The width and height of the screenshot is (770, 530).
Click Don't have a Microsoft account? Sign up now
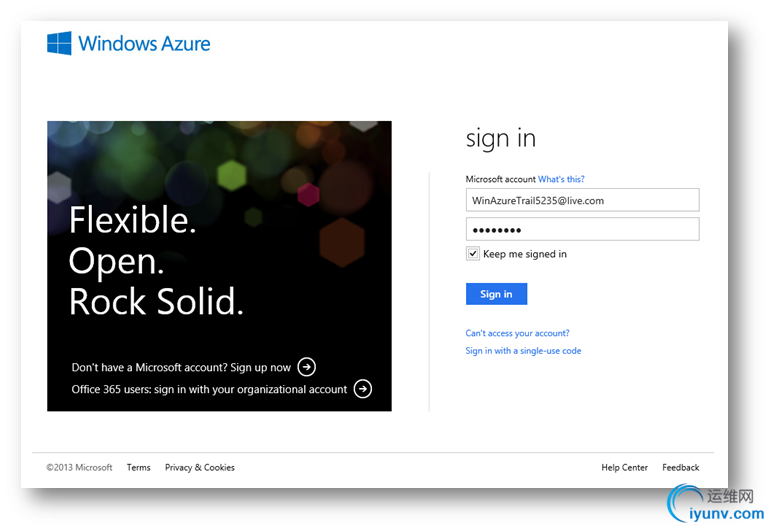(181, 367)
